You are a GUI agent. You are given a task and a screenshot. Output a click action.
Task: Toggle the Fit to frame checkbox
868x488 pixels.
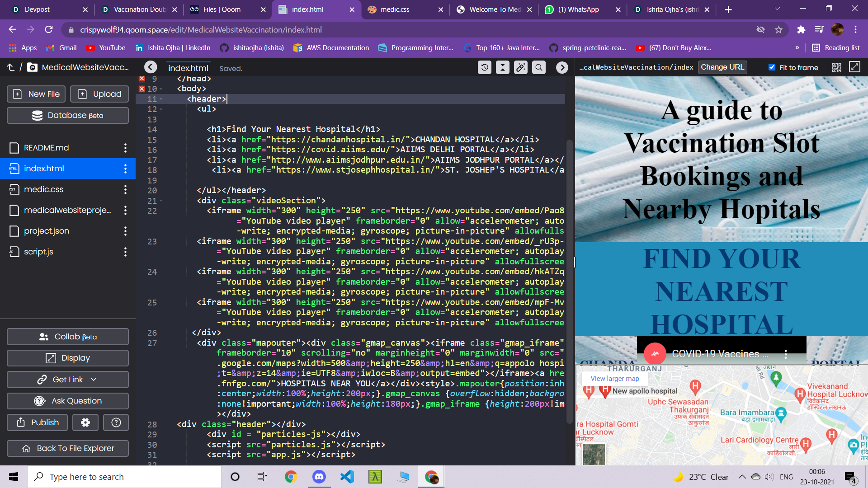tap(772, 67)
